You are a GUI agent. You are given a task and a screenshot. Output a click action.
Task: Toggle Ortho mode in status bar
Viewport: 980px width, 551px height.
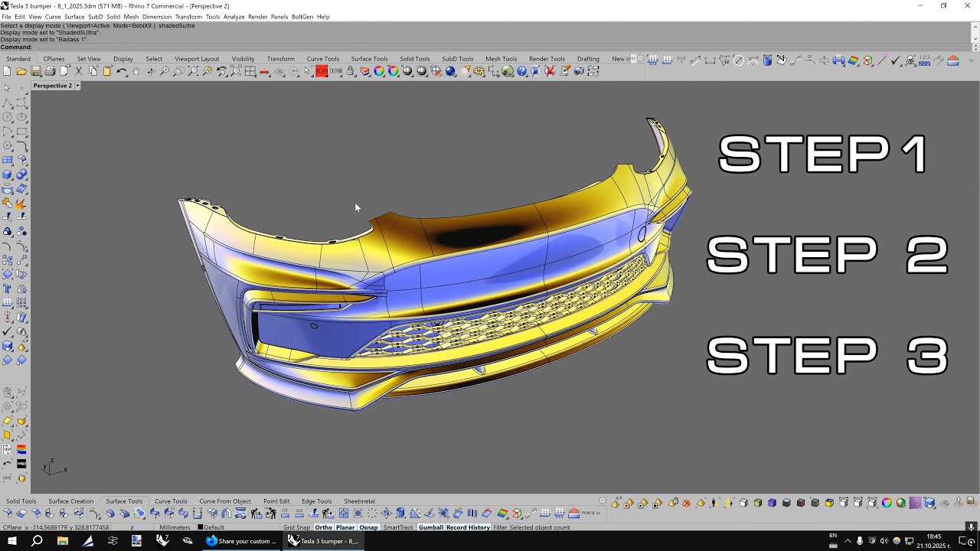(x=324, y=527)
